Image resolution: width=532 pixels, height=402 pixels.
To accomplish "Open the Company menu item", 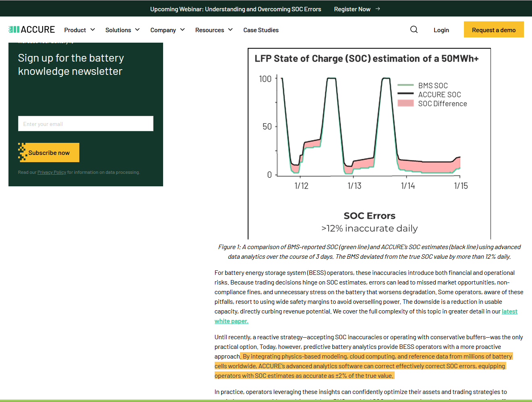I will click(x=163, y=30).
